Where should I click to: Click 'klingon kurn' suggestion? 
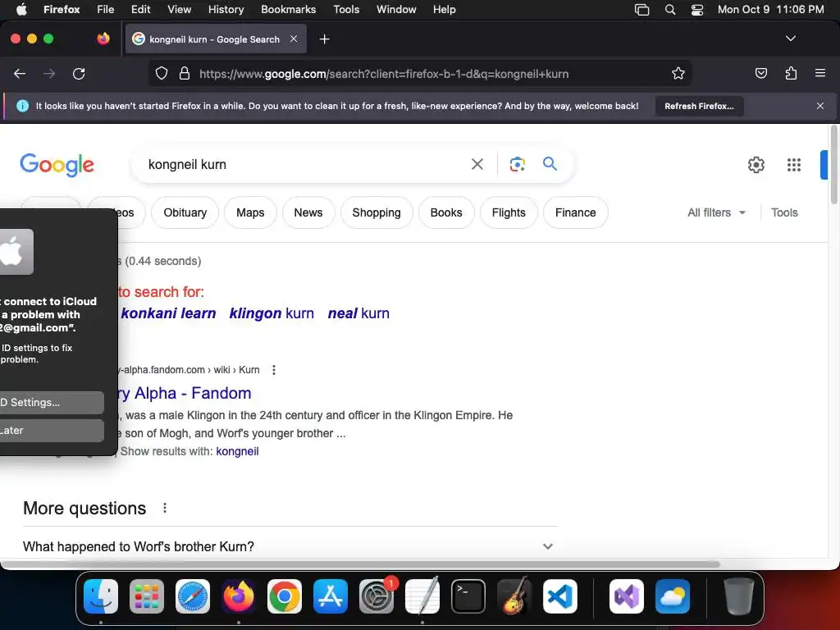point(272,313)
